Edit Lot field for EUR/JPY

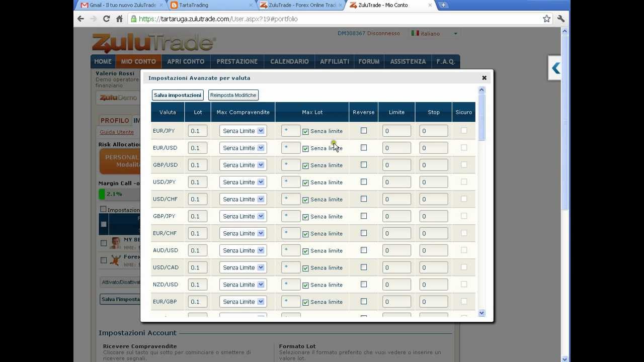click(198, 131)
